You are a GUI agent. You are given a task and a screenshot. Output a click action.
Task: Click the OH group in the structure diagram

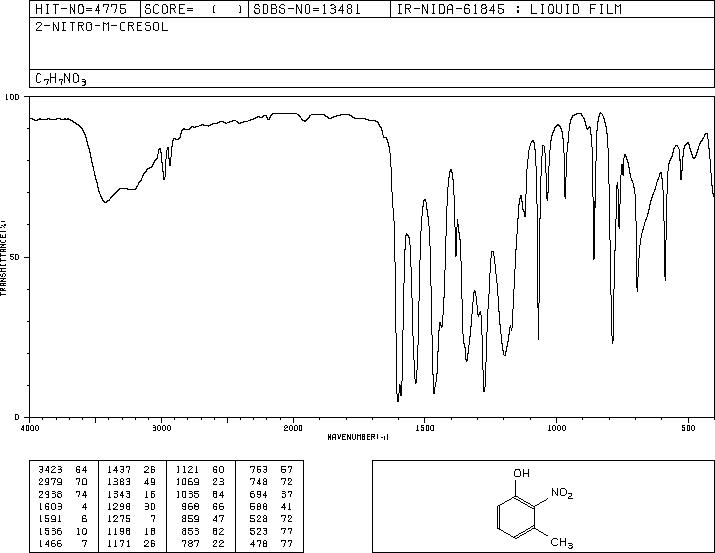(522, 473)
